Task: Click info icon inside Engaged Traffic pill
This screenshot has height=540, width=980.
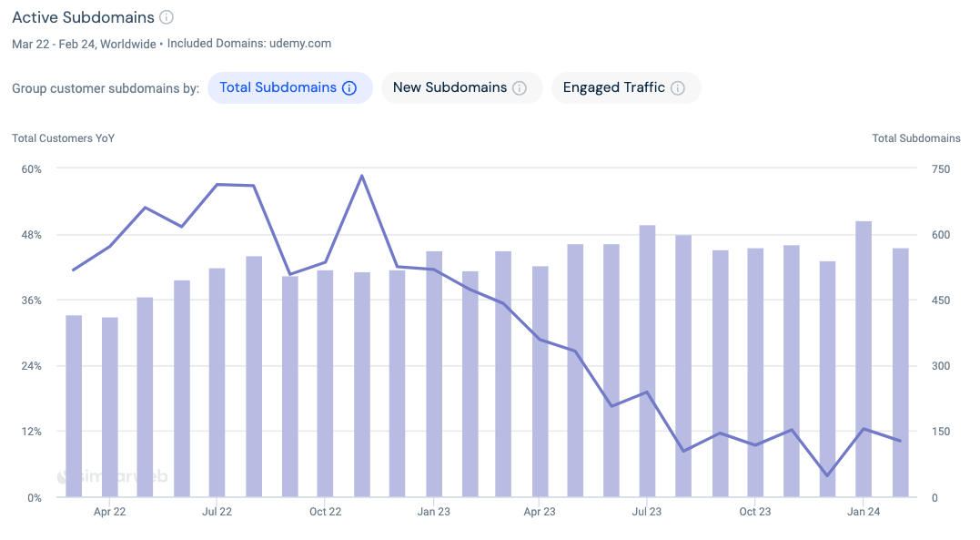Action: 678,88
